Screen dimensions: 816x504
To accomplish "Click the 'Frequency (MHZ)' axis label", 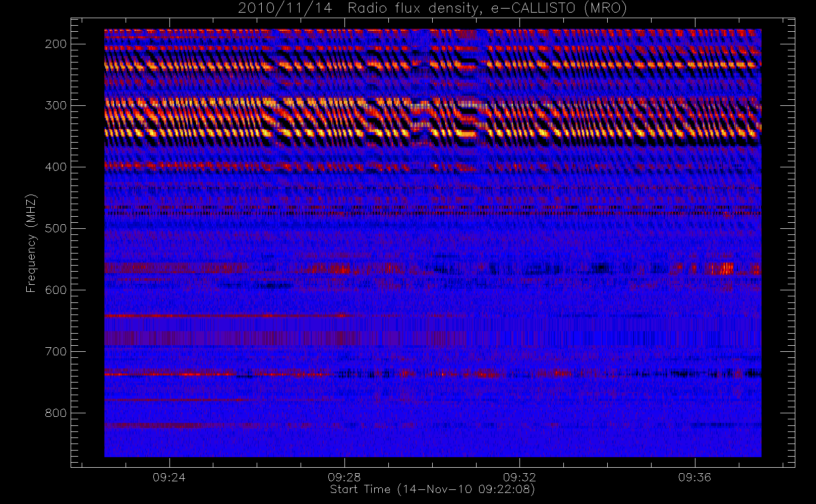I will [31, 243].
